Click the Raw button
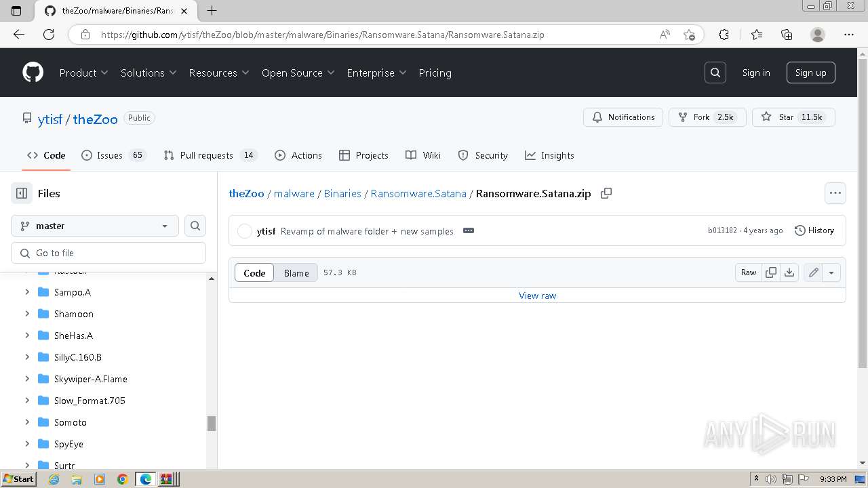This screenshot has width=868, height=488. (x=749, y=272)
